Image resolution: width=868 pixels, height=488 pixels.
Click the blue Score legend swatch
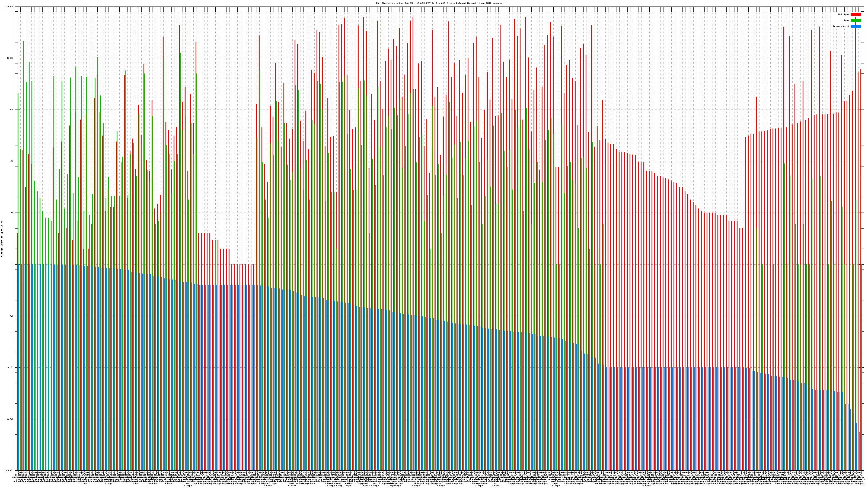[856, 26]
